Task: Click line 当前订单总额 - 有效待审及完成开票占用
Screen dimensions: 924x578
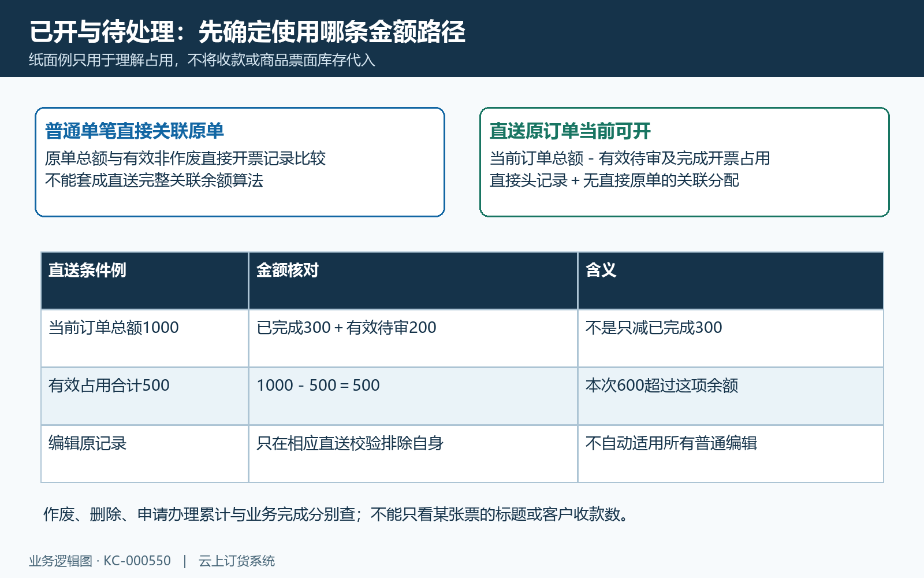Action: [x=630, y=158]
